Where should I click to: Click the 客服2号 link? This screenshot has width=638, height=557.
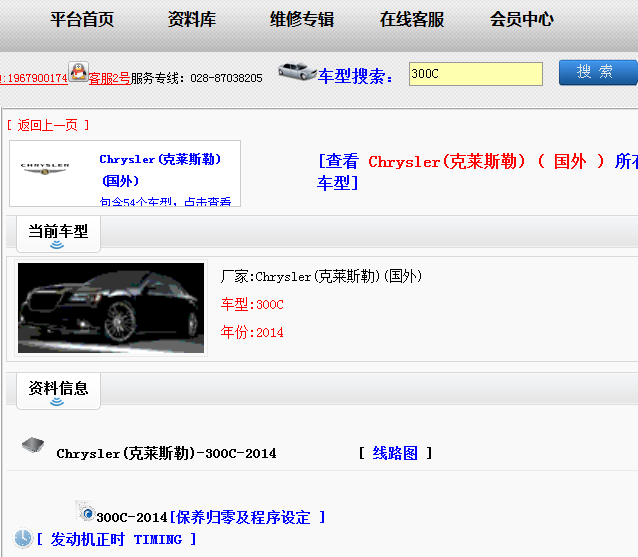pyautogui.click(x=109, y=78)
